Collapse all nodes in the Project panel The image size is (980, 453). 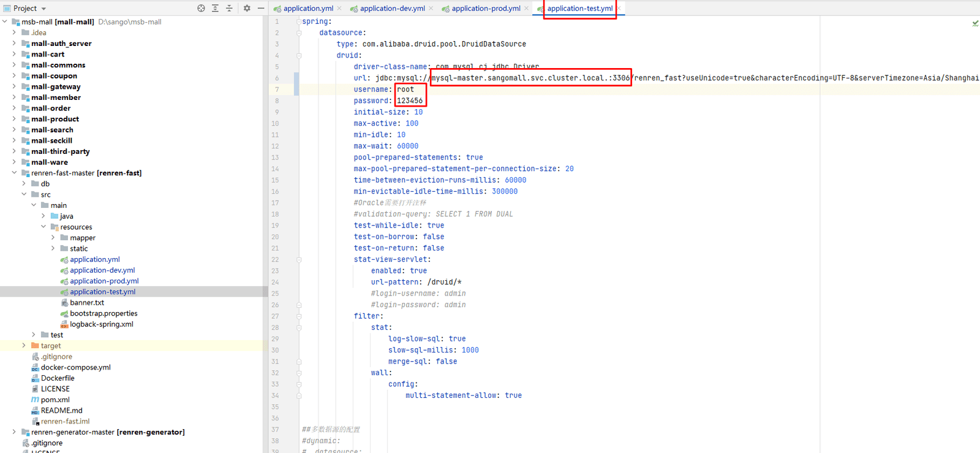tap(229, 9)
